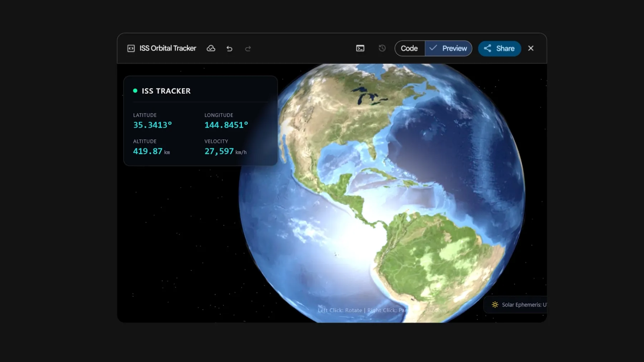Image resolution: width=644 pixels, height=362 pixels.
Task: Click the ISS TRACKER panel heading
Action: [x=166, y=91]
